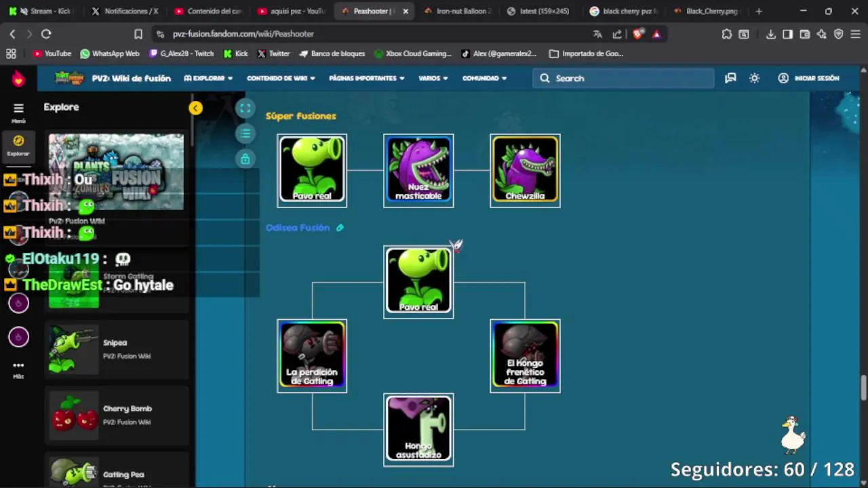Image resolution: width=868 pixels, height=488 pixels.
Task: Open Banco de bloques bookmark
Action: click(332, 54)
